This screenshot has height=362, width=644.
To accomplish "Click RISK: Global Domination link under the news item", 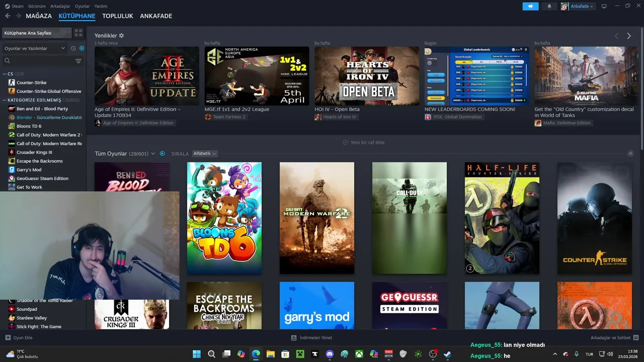I will [457, 117].
